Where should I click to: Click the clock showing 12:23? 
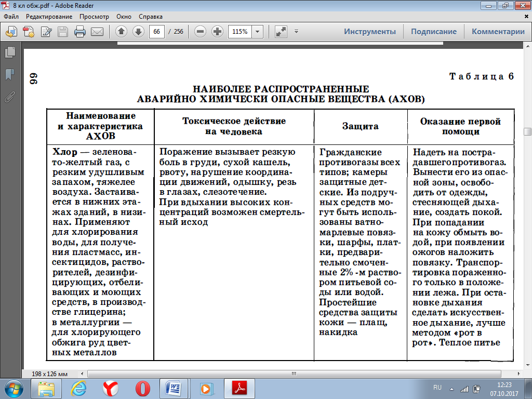[x=504, y=385]
